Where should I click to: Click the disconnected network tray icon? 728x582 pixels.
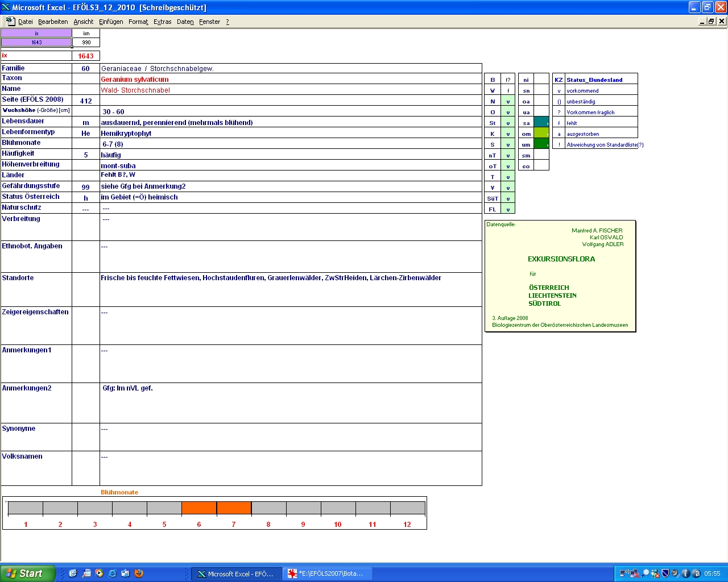pyautogui.click(x=634, y=573)
